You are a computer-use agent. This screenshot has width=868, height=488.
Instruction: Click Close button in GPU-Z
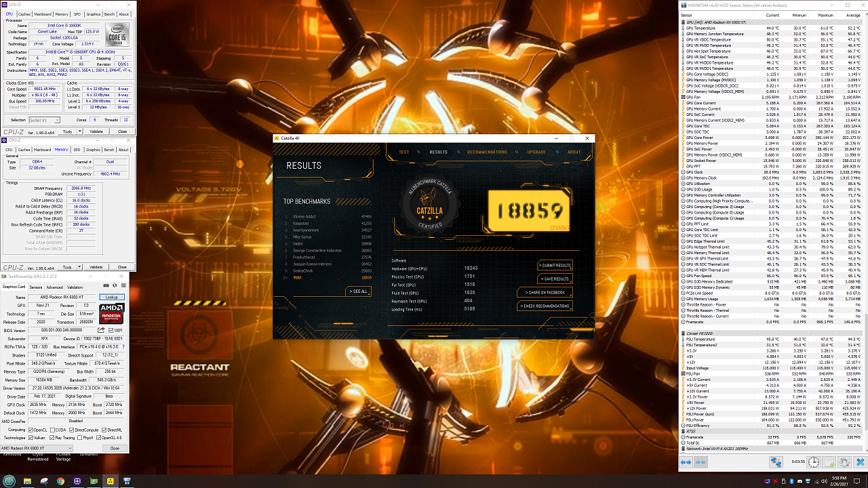tap(115, 448)
